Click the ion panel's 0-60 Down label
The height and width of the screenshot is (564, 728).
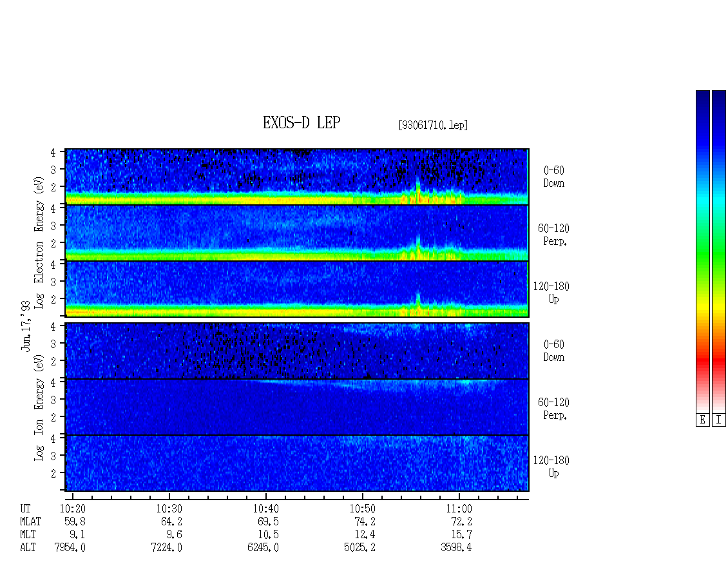coord(554,351)
